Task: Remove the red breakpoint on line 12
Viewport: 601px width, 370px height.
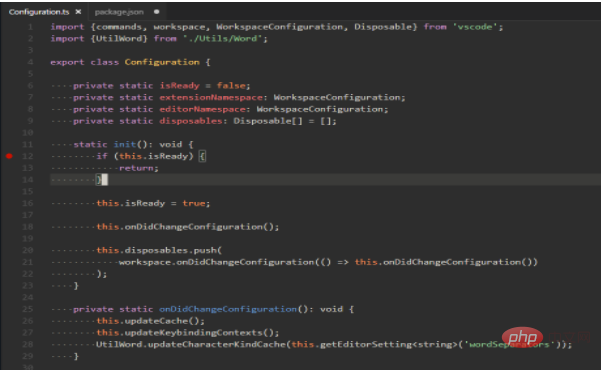Action: 9,156
